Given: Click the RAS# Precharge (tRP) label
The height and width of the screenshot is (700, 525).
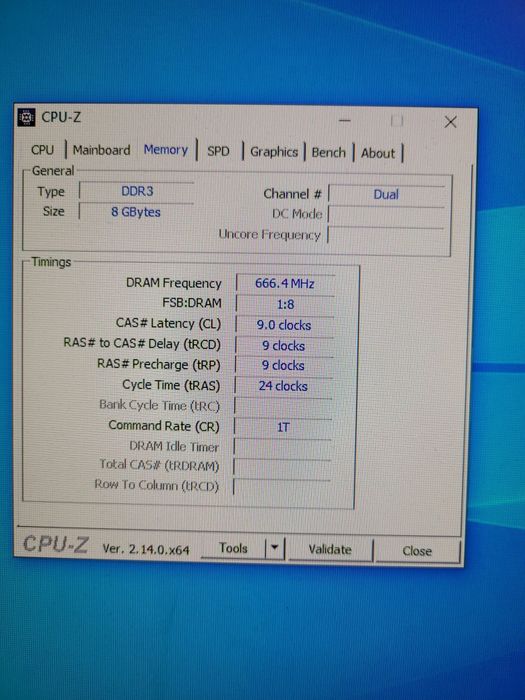Looking at the screenshot, I should [x=159, y=364].
